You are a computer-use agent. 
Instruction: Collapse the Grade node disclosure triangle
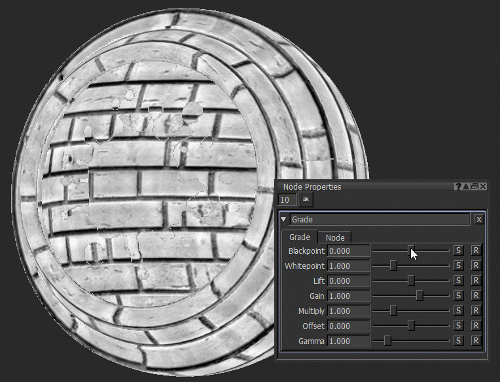coord(284,219)
